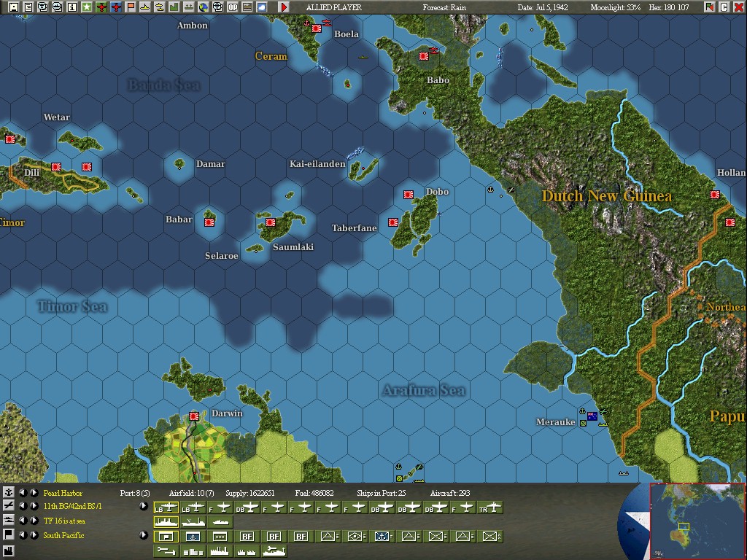This screenshot has width=747, height=560.
Task: Select the first DB dive bomber group button
Action: (247, 508)
